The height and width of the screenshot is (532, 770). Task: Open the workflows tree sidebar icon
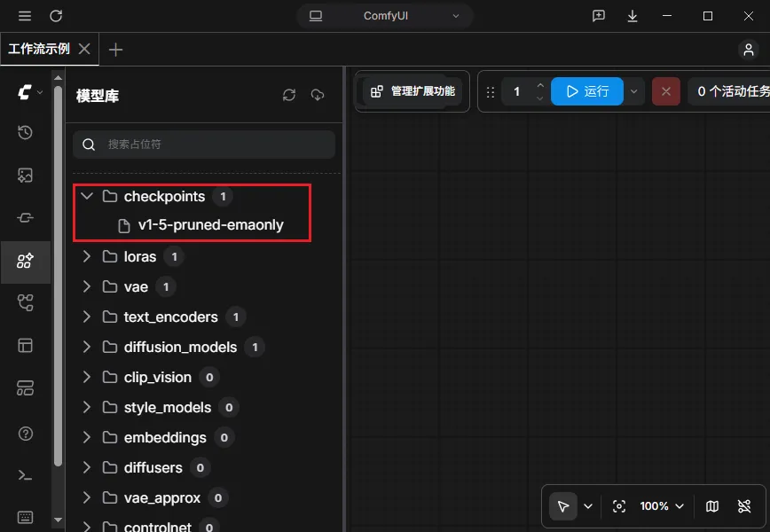tap(25, 303)
